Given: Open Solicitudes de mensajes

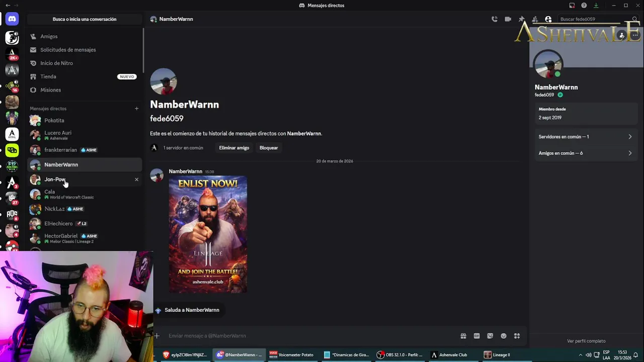Looking at the screenshot, I should (x=85, y=50).
